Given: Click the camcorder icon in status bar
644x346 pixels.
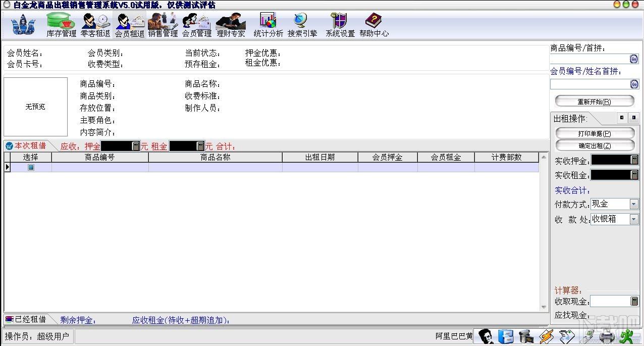Looking at the screenshot, I should [x=526, y=336].
